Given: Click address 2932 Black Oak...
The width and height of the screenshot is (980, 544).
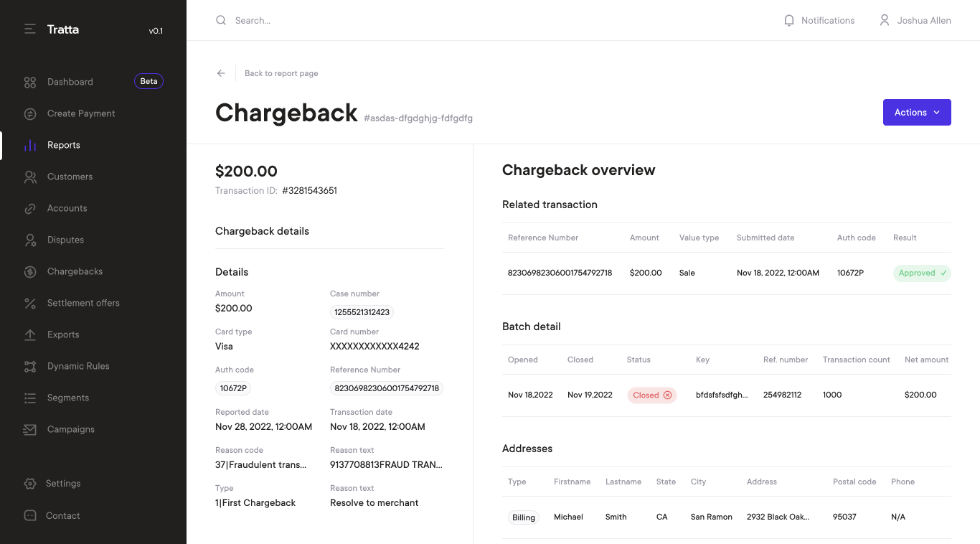Looking at the screenshot, I should pyautogui.click(x=778, y=517).
